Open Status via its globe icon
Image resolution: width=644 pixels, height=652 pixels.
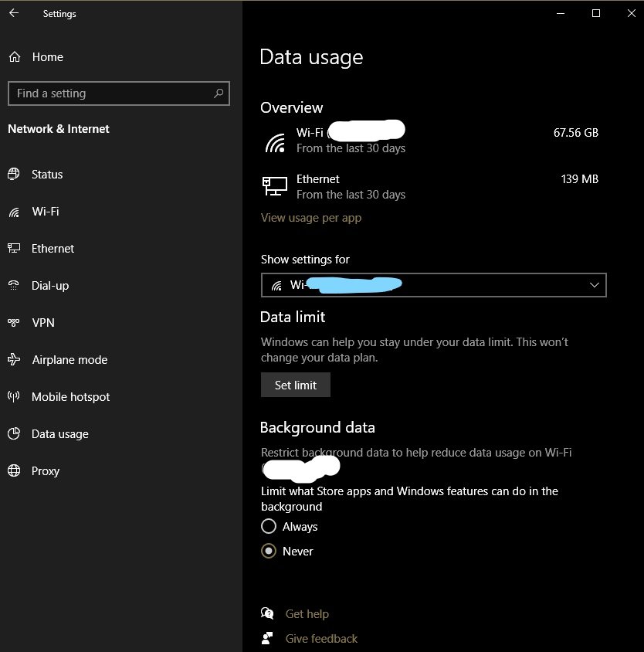click(14, 175)
